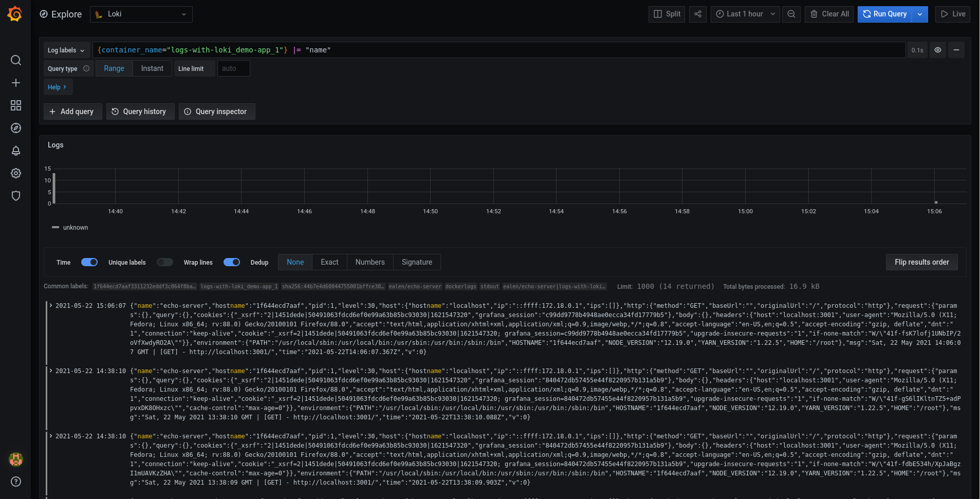Click the LogQL query input field

point(498,50)
